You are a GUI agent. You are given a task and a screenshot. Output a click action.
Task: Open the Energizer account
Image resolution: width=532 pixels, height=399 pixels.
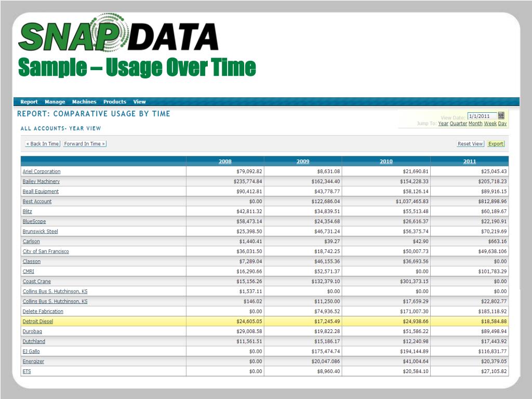[x=33, y=362]
